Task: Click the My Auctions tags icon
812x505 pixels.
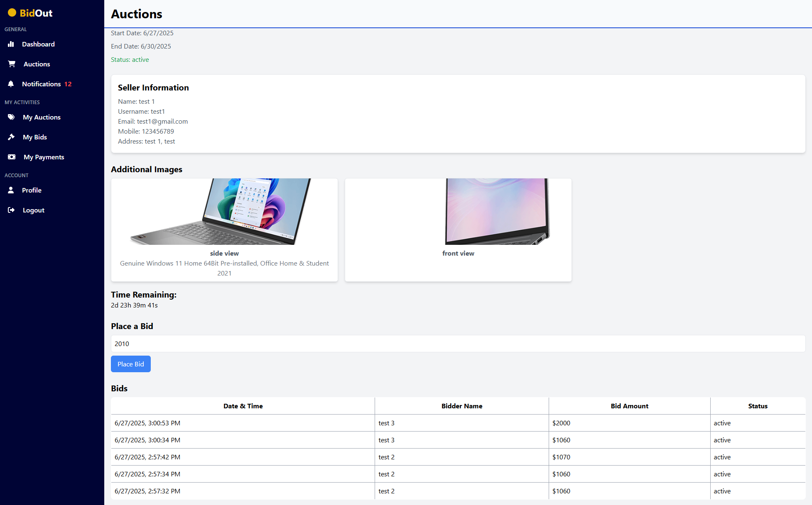Action: (11, 117)
